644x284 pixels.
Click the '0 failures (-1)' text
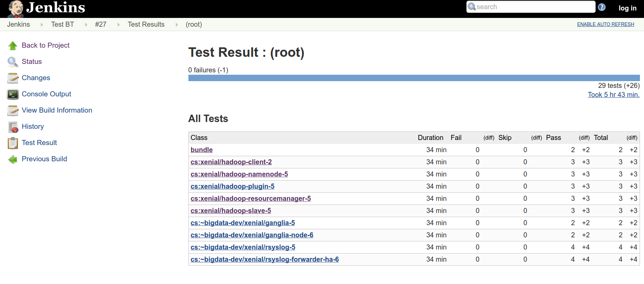click(x=208, y=70)
